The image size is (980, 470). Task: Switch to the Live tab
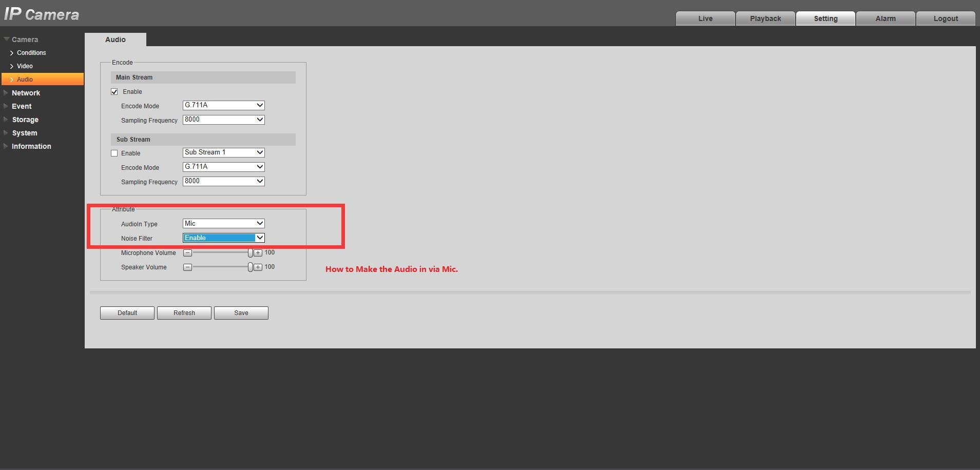pyautogui.click(x=705, y=18)
